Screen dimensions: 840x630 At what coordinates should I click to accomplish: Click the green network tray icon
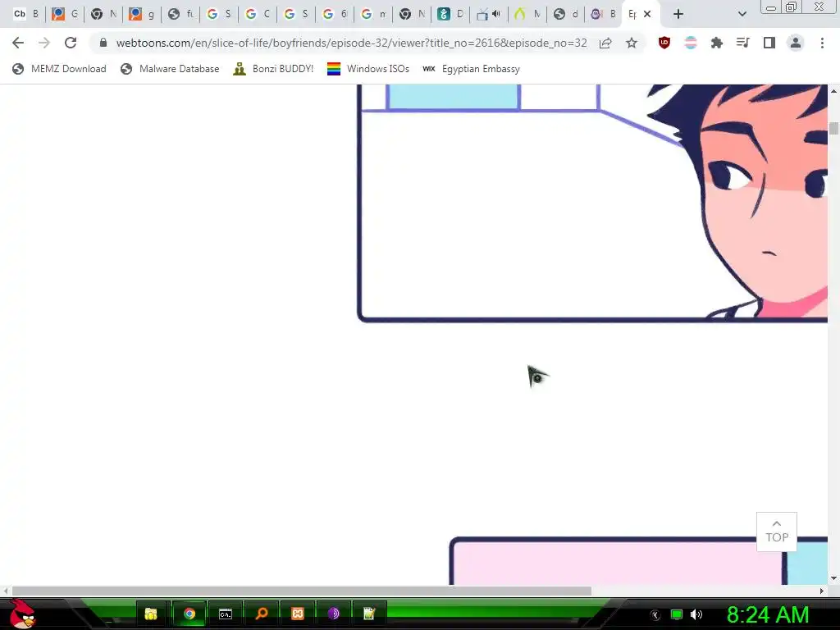pos(677,614)
